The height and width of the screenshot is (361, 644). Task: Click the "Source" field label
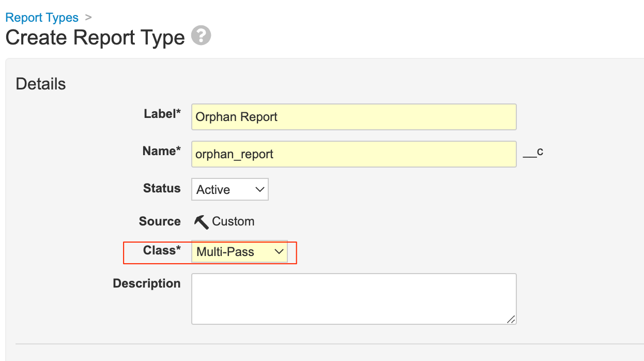pyautogui.click(x=160, y=221)
